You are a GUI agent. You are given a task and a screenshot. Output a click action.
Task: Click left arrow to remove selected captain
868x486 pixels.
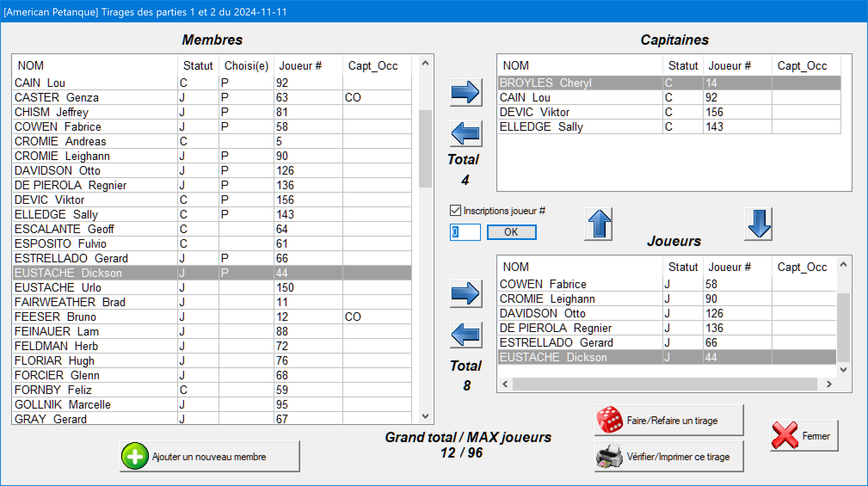pos(465,134)
